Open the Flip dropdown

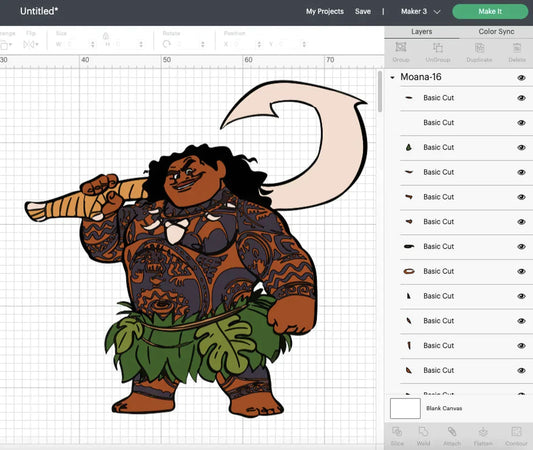tap(31, 45)
